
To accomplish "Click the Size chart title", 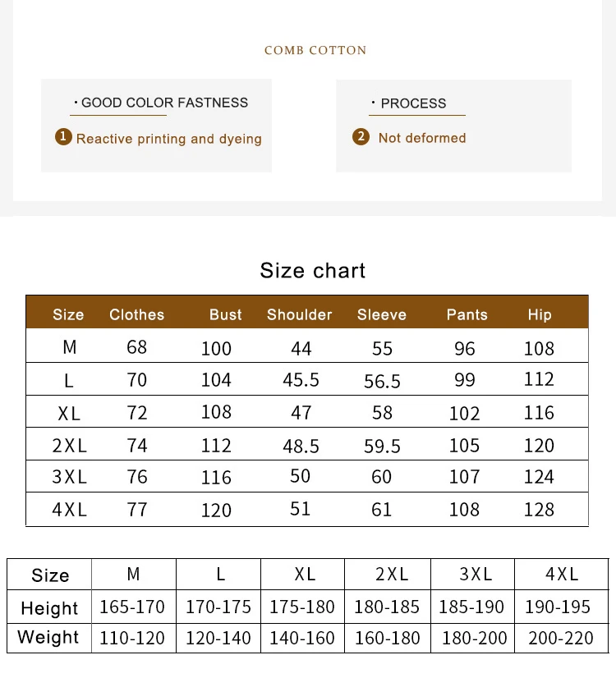I will pyautogui.click(x=313, y=271).
